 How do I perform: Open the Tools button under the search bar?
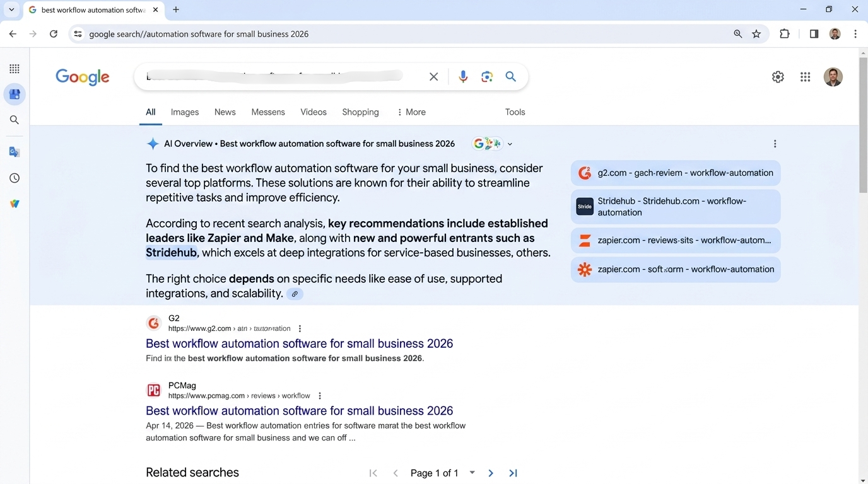(515, 112)
